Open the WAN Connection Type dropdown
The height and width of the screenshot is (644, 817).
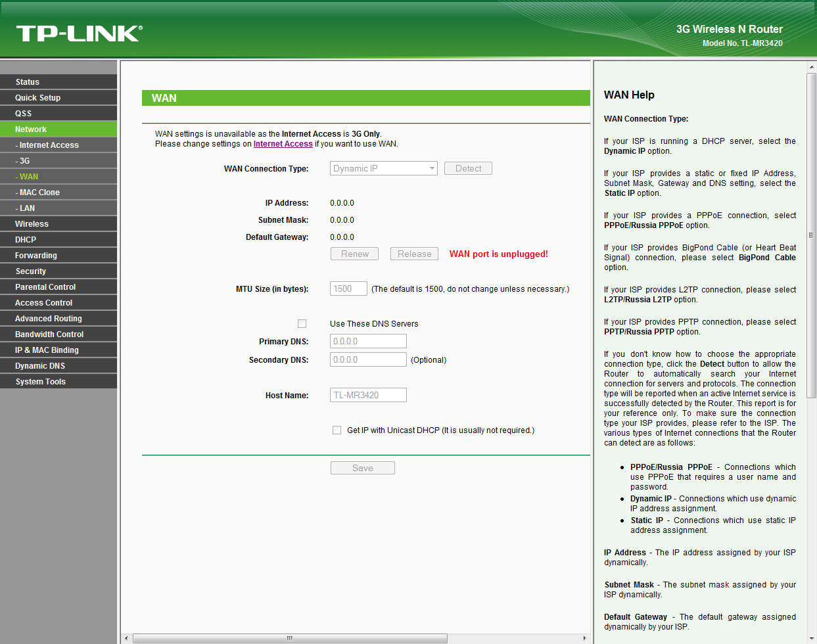click(383, 168)
